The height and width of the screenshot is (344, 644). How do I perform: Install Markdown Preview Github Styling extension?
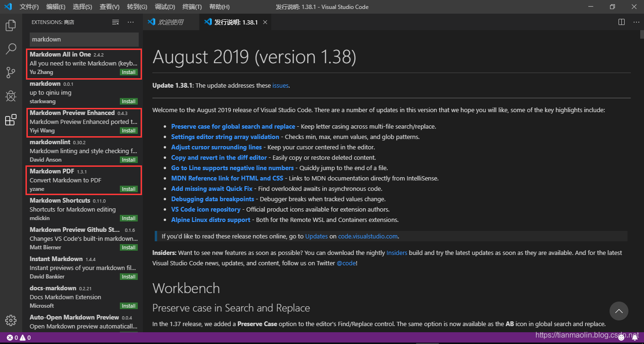point(128,247)
